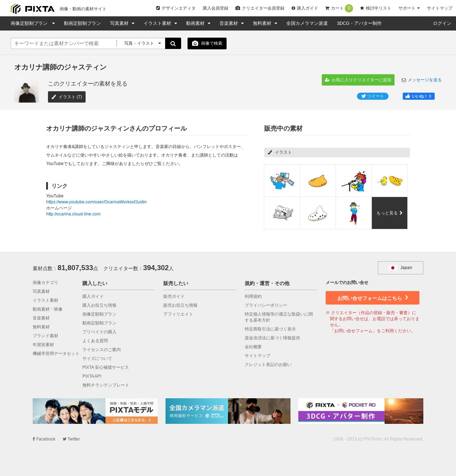Open 購入ガイド in top bar
Screen dimensions: 456x476
tap(305, 8)
